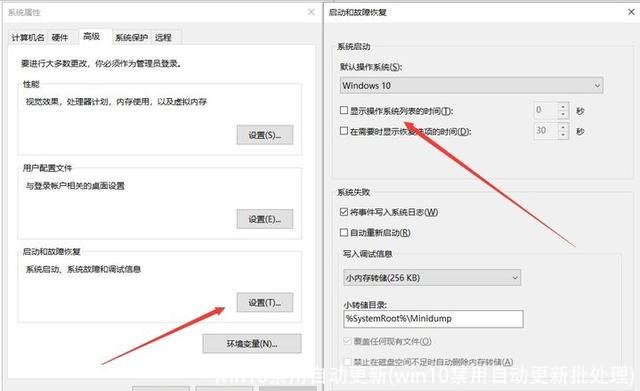Viewport: 640px width, 391px height.
Task: Click the text 系统启动、系统故障和调试信息
Action: tap(83, 269)
